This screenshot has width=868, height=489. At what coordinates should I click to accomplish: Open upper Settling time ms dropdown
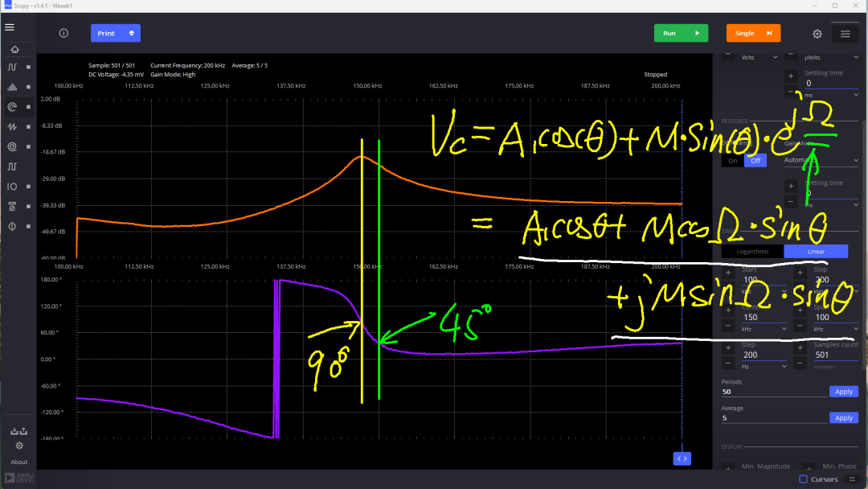832,95
